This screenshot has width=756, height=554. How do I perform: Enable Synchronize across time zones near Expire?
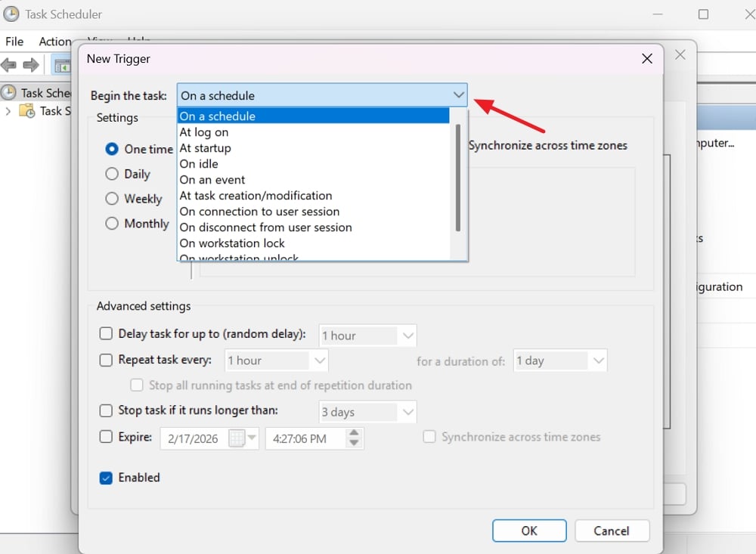click(429, 437)
